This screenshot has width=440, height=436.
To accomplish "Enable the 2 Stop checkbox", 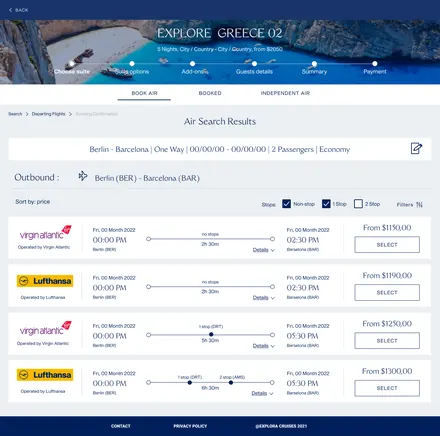I will 358,204.
